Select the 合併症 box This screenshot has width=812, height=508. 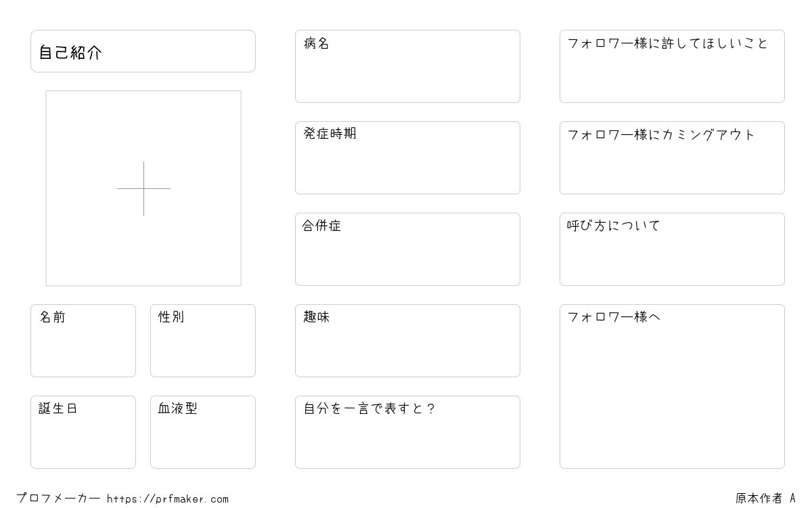tap(407, 249)
